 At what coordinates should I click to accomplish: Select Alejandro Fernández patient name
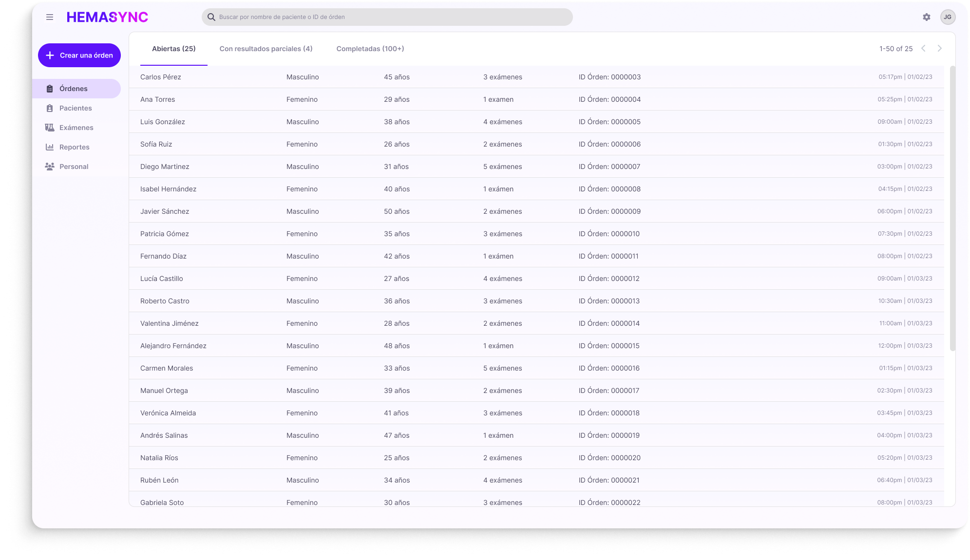173,346
